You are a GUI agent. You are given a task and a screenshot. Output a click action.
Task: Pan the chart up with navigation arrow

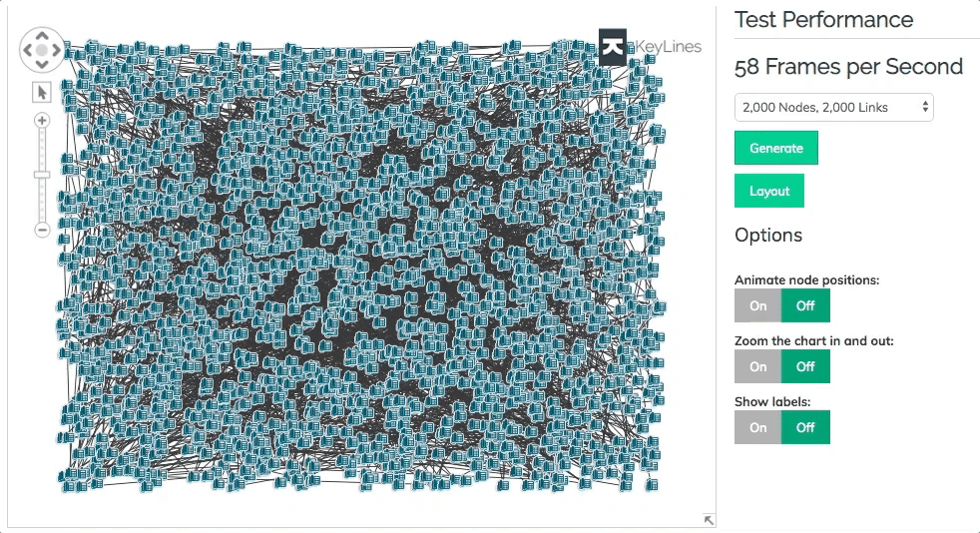pyautogui.click(x=42, y=36)
